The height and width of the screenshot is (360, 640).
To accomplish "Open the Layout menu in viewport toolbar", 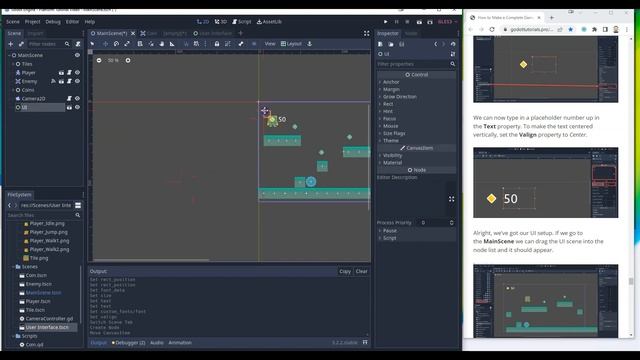I will coord(291,44).
